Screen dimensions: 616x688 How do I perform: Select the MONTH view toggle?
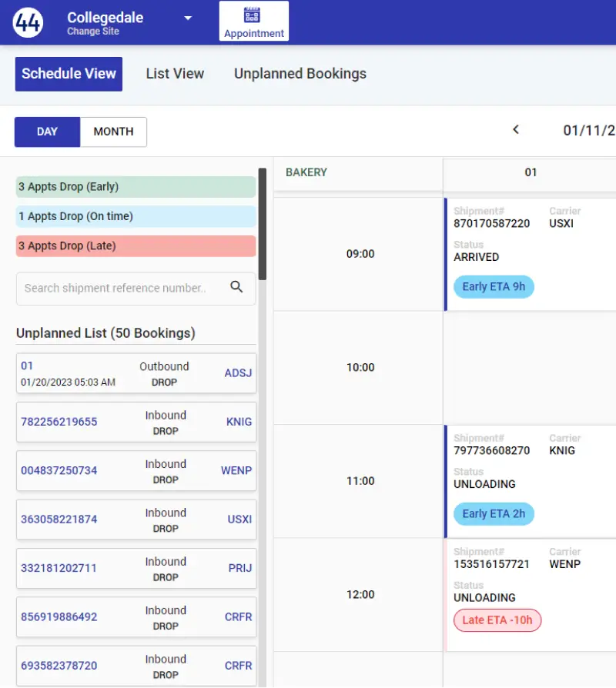pos(114,132)
